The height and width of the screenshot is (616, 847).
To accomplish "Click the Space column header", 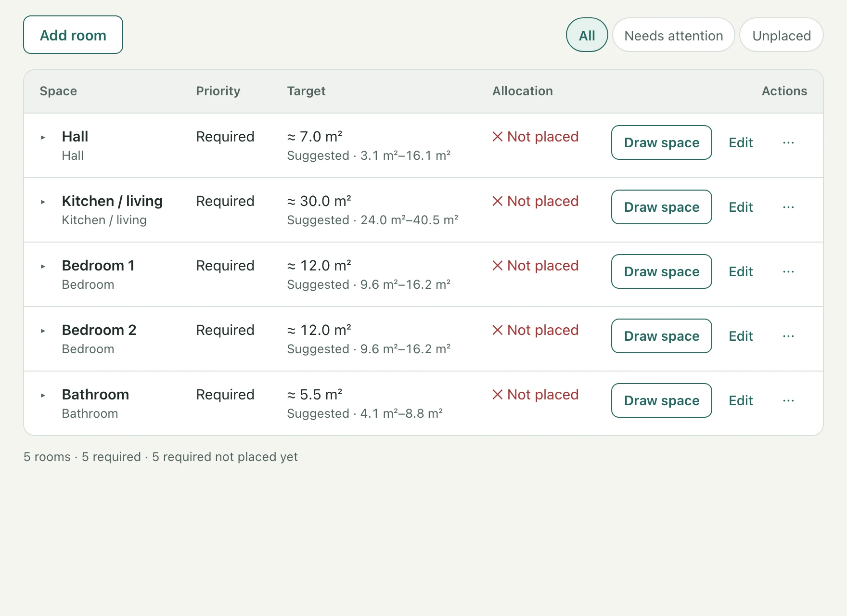I will point(58,91).
